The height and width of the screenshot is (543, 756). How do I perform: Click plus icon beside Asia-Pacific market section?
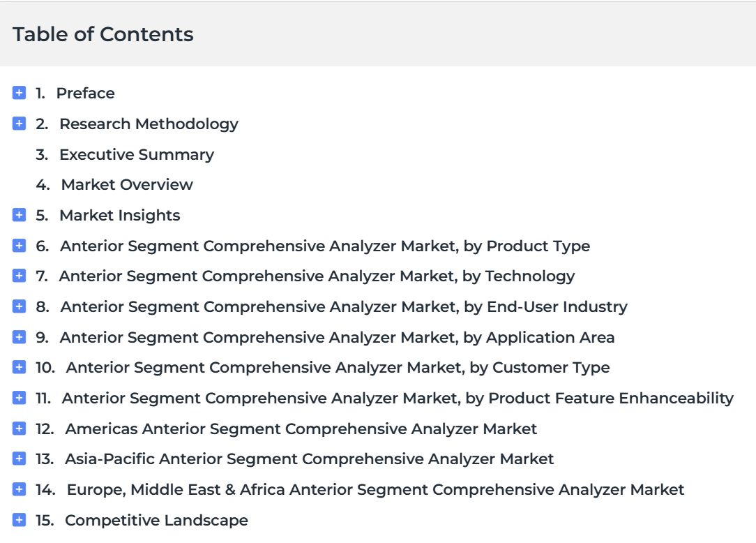[x=20, y=459]
